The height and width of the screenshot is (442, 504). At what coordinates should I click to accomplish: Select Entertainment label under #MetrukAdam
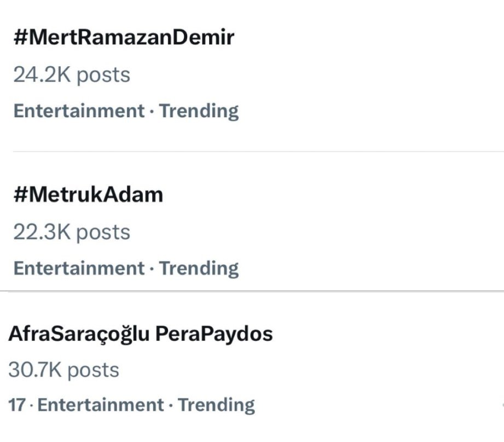(x=78, y=268)
